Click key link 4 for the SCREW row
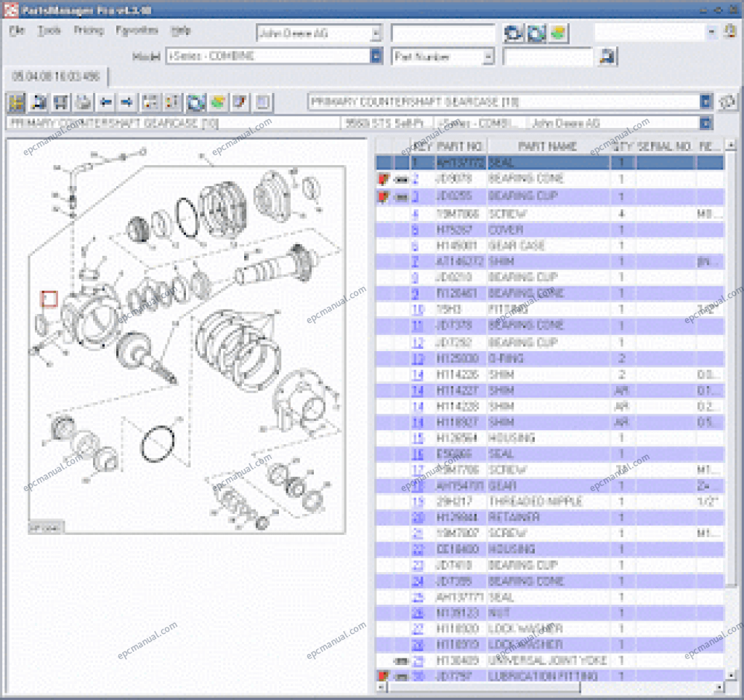The height and width of the screenshot is (700, 744). [x=415, y=214]
